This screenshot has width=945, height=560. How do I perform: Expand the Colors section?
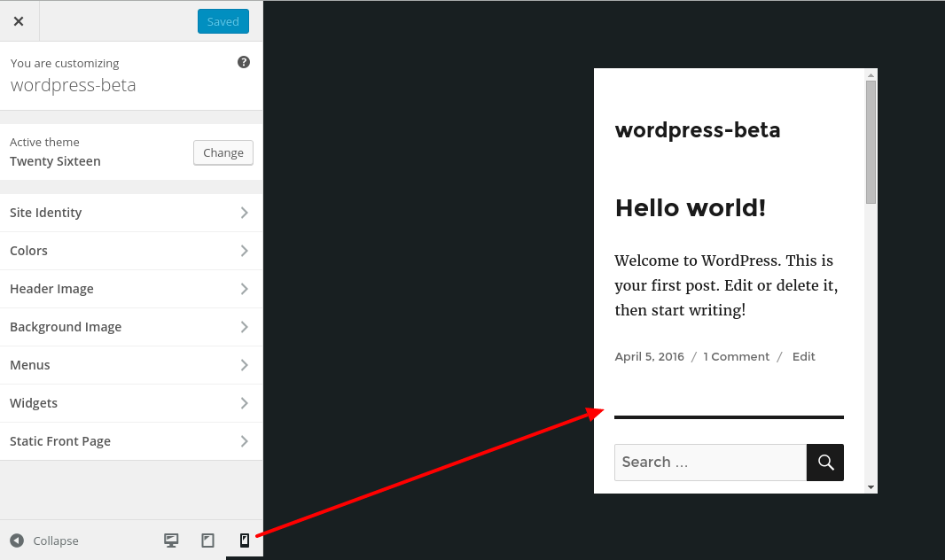(x=131, y=251)
